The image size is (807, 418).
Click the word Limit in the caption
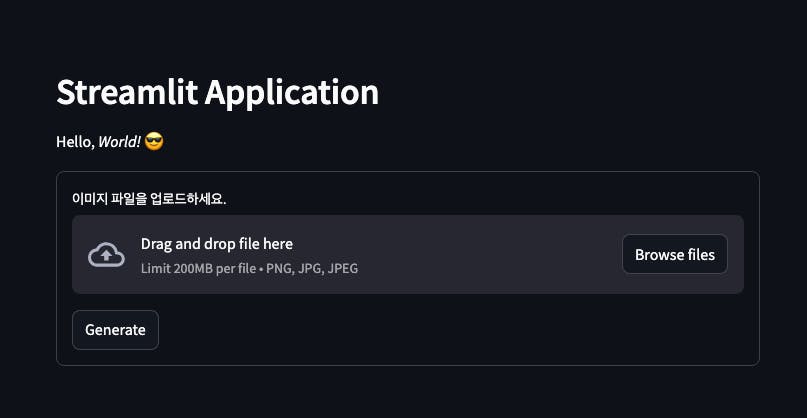[155, 269]
